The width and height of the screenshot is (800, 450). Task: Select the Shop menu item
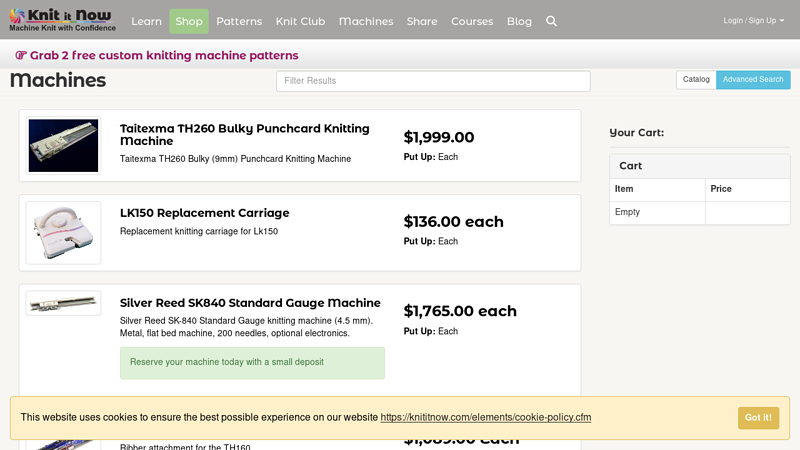click(189, 21)
